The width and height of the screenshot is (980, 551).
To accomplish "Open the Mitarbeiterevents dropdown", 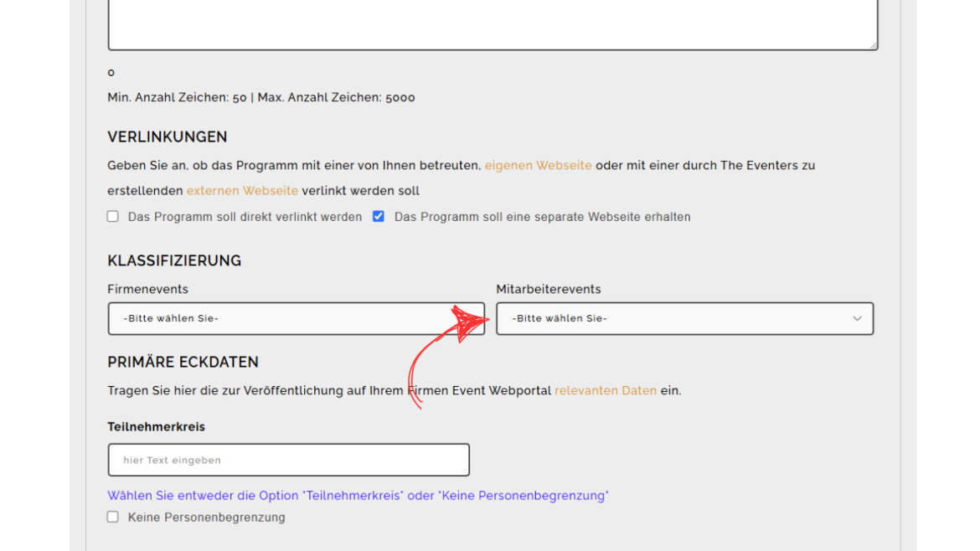I will click(685, 318).
